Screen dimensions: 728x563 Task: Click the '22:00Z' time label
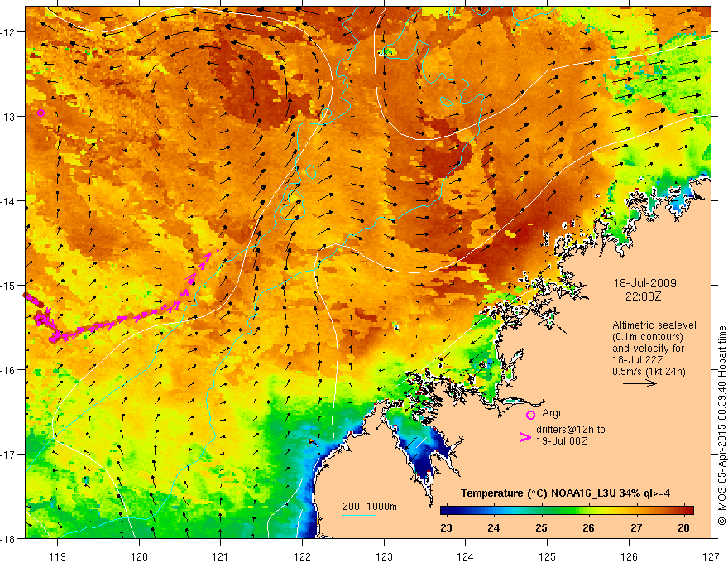[643, 296]
